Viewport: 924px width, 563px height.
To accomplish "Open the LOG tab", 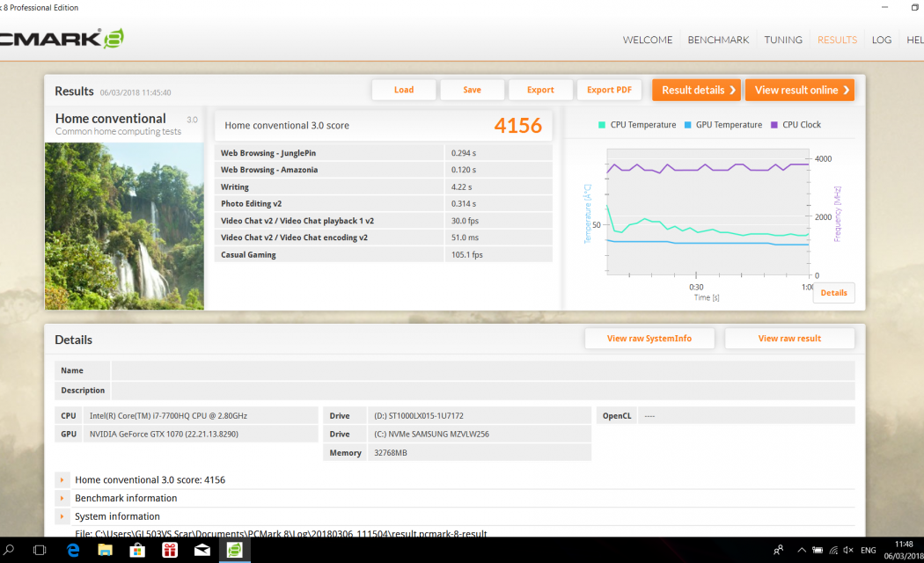I will click(881, 40).
